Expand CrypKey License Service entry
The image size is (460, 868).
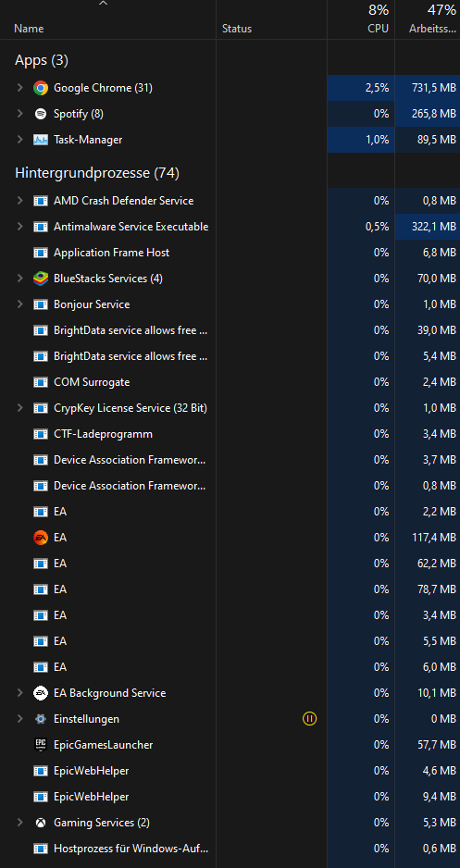coord(20,408)
